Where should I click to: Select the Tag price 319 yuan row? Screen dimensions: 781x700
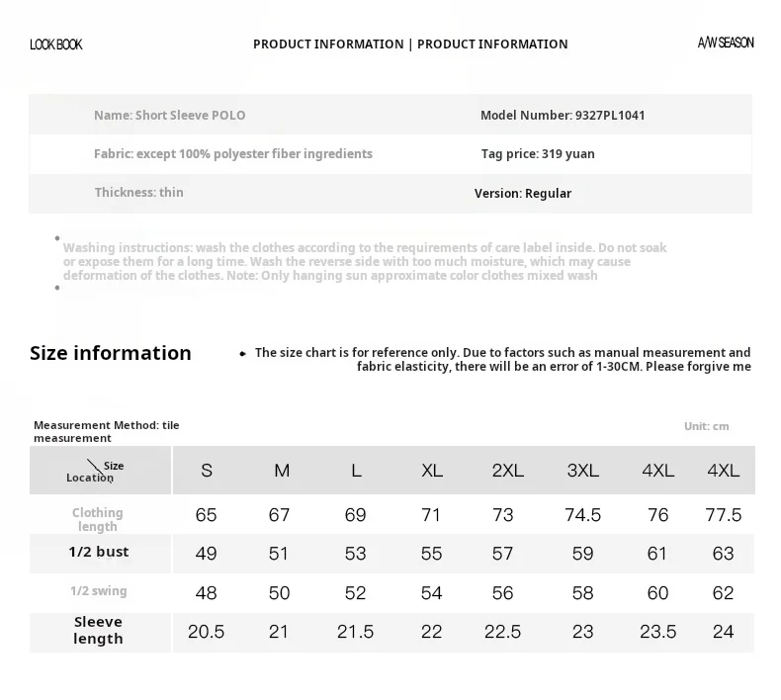click(x=538, y=154)
